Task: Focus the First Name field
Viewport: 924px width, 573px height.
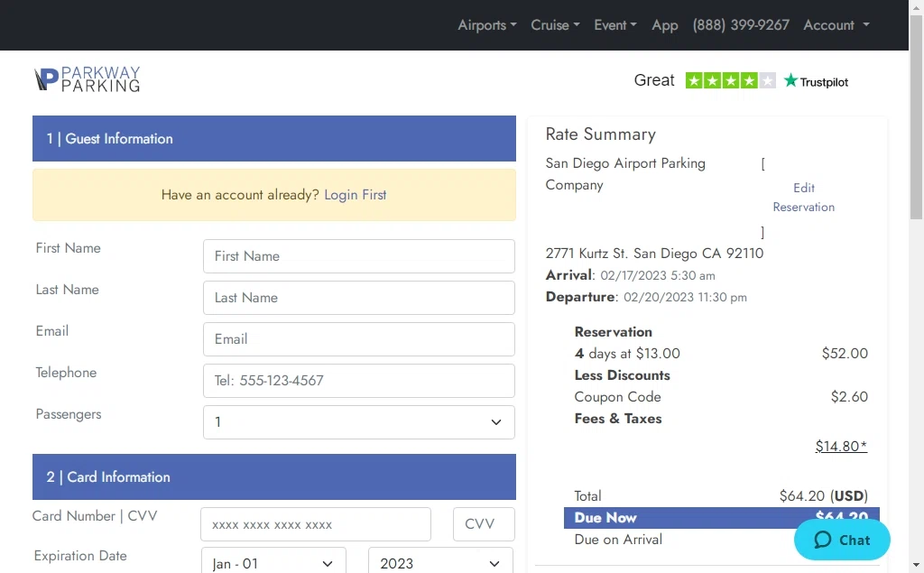Action: (359, 256)
